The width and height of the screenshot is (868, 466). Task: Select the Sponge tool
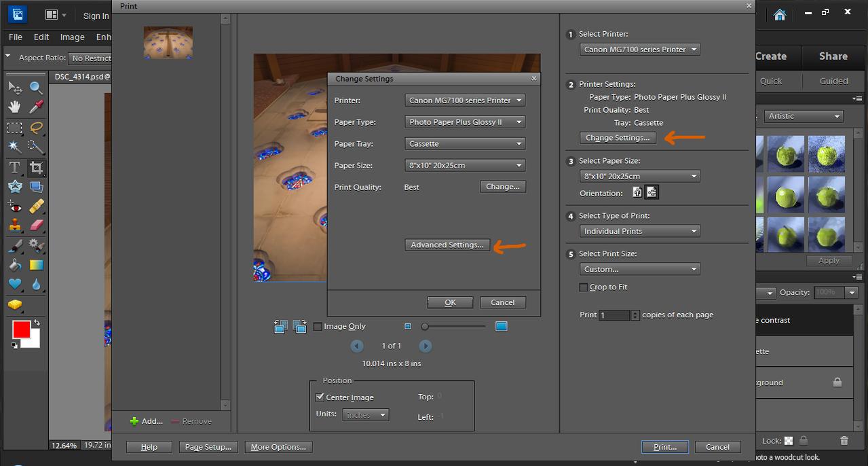tap(15, 305)
